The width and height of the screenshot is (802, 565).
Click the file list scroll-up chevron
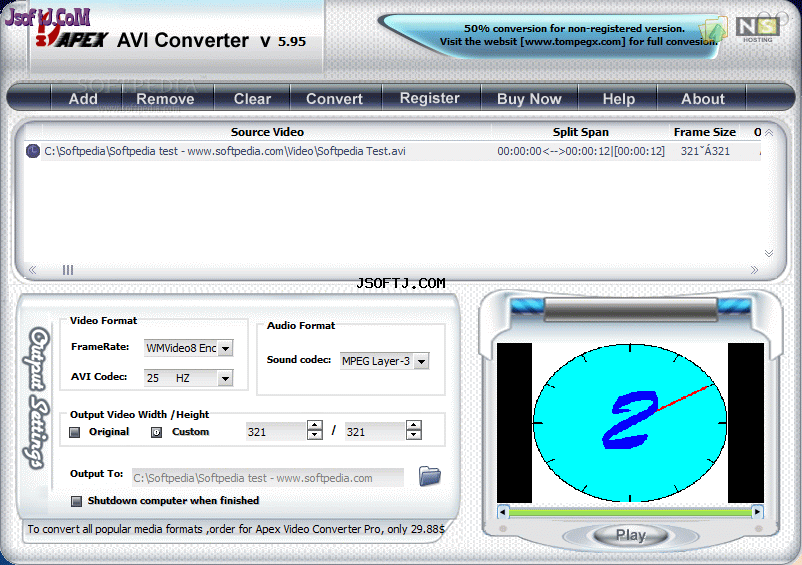768,132
